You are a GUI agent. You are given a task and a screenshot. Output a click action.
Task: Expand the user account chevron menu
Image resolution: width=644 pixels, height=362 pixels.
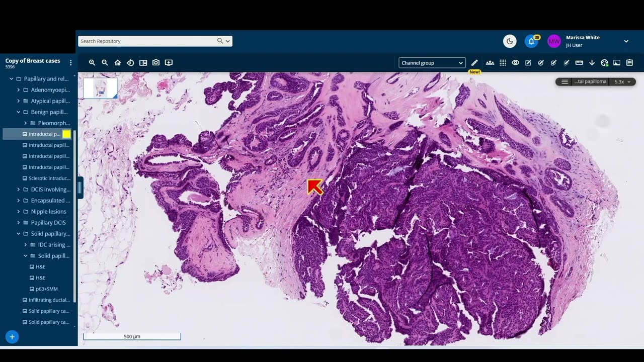[626, 41]
